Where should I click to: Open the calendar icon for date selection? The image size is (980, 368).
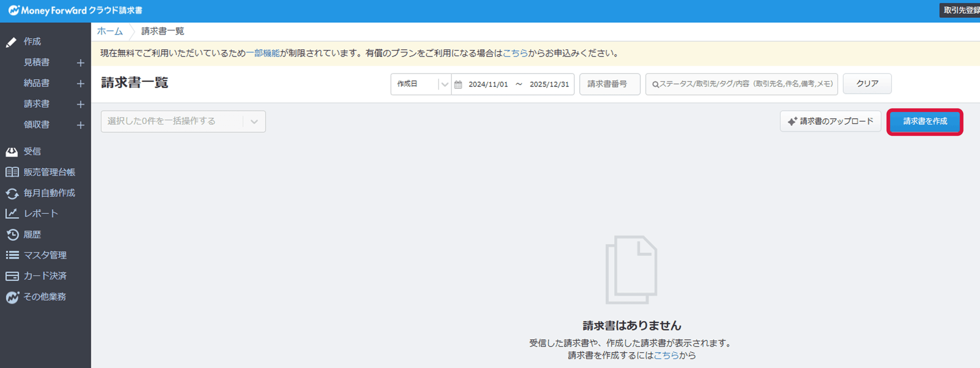457,84
